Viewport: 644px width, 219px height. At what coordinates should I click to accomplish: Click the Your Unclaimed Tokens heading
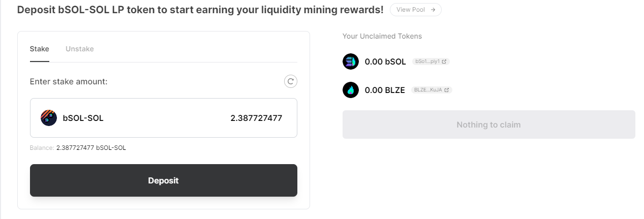click(382, 36)
